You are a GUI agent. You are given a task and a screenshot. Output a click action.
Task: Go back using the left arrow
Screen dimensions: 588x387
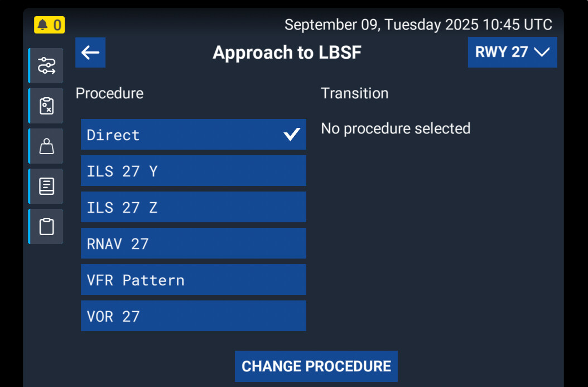pos(90,52)
